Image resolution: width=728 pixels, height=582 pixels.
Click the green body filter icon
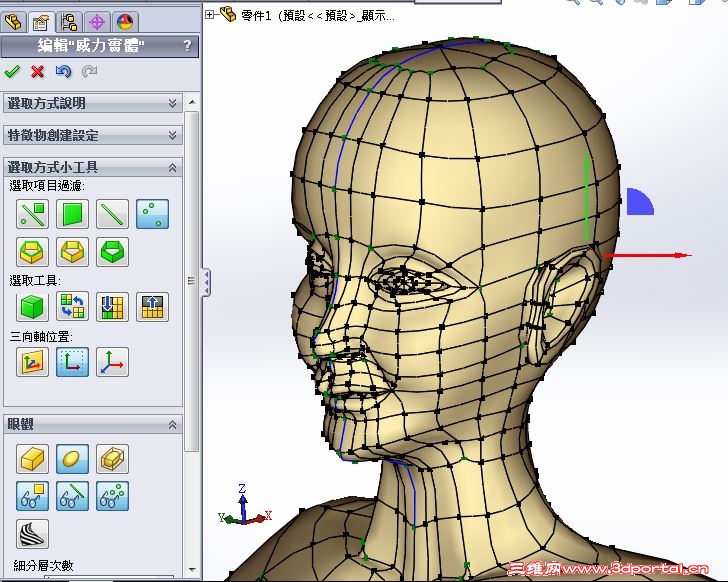click(x=112, y=252)
